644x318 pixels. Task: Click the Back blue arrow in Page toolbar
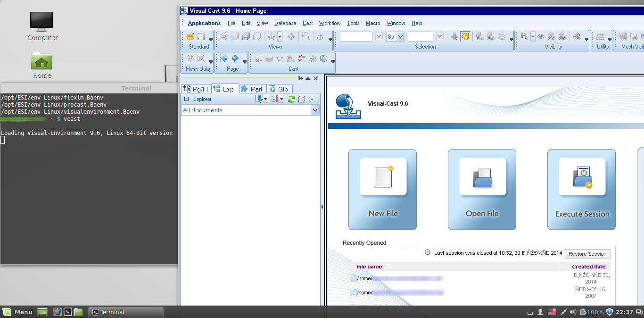click(x=224, y=59)
